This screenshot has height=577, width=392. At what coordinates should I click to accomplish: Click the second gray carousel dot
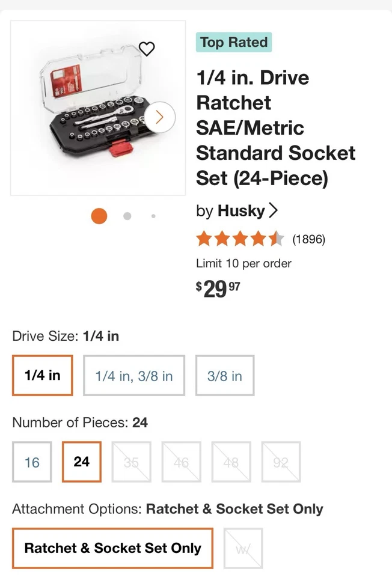pos(127,216)
